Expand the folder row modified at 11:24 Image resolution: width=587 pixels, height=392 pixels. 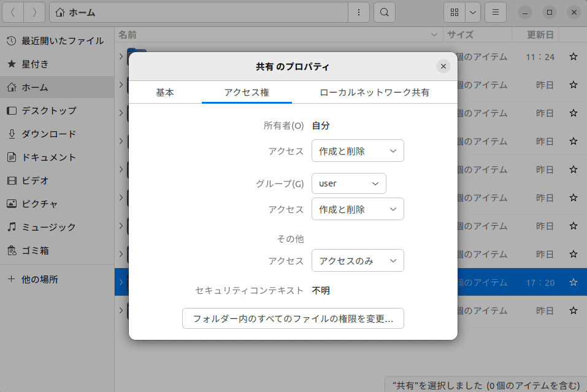tap(121, 56)
